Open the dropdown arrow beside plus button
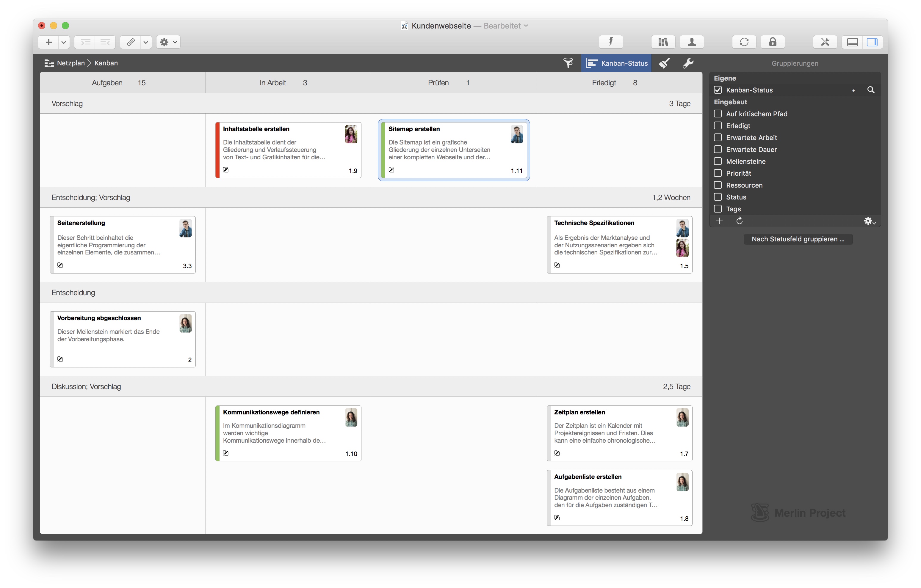Image resolution: width=921 pixels, height=588 pixels. 64,42
